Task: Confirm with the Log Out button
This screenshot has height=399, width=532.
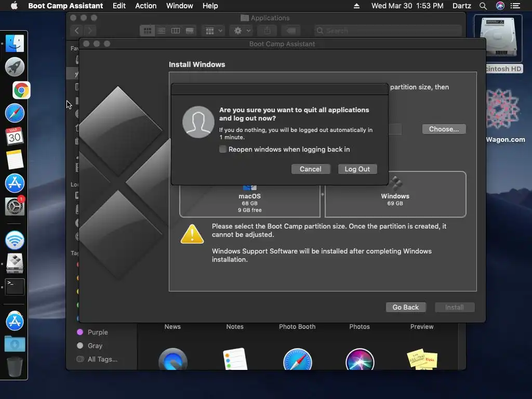Action: click(357, 169)
